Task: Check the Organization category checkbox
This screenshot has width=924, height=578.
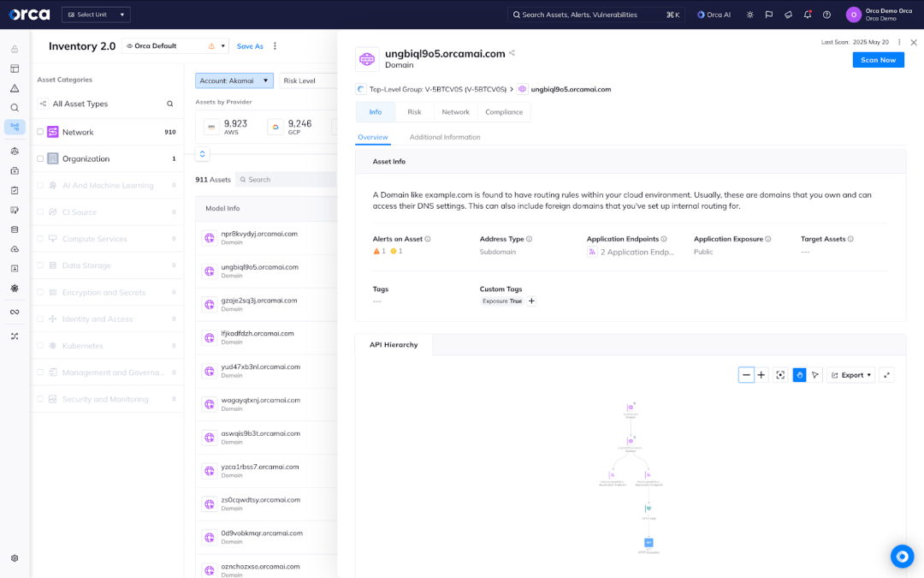Action: 40,158
